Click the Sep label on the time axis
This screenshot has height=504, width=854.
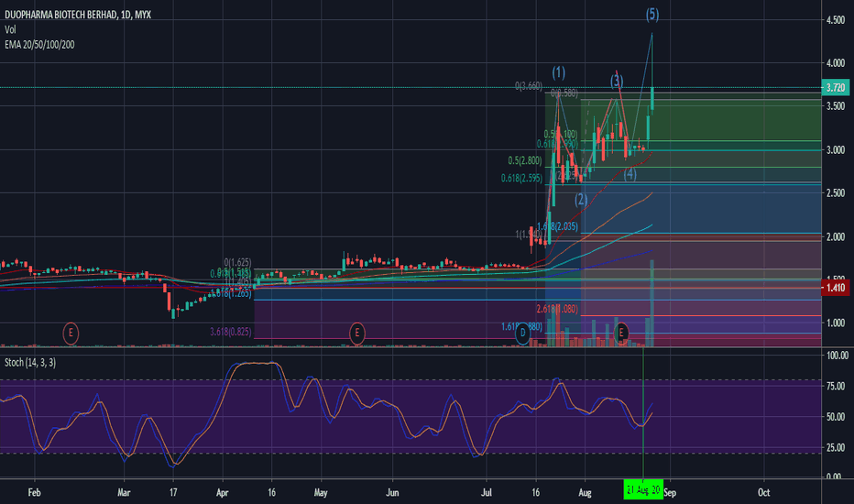(x=670, y=493)
